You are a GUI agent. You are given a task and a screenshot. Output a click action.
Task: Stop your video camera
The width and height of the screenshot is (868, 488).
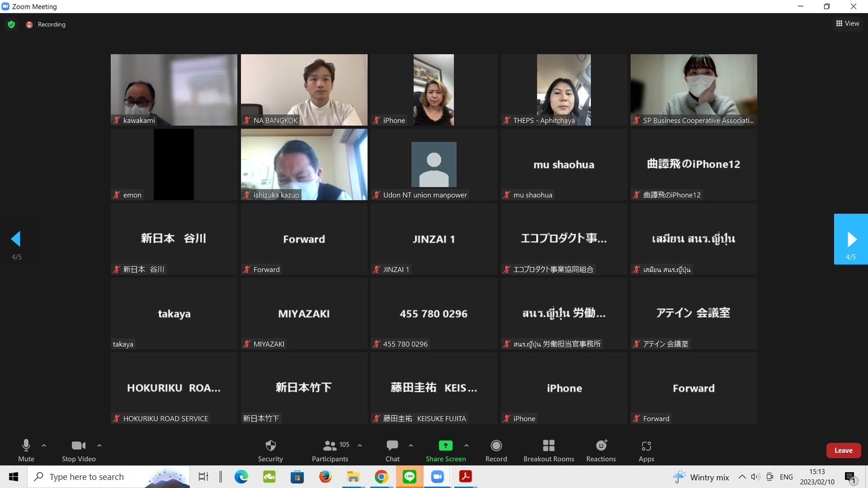(78, 450)
